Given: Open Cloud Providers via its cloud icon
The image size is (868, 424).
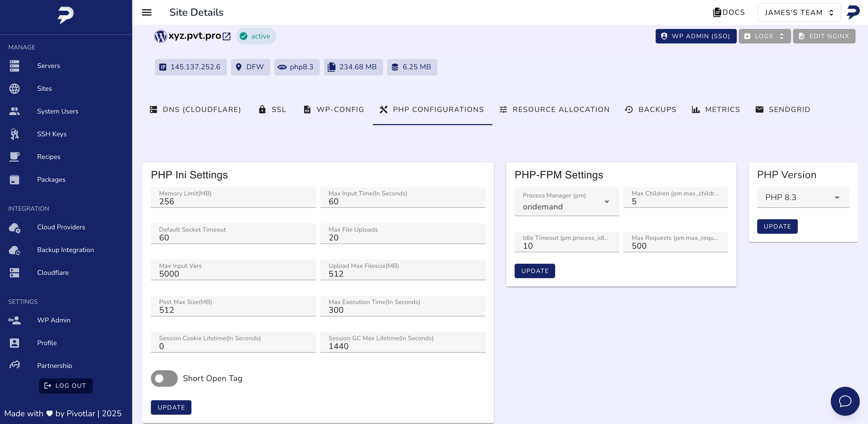Looking at the screenshot, I should click(14, 228).
